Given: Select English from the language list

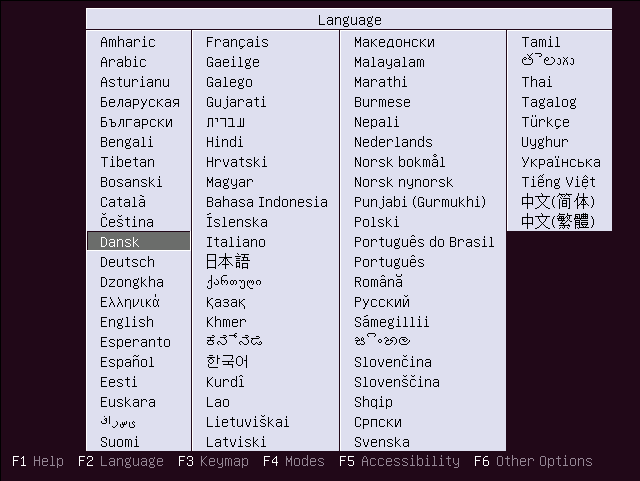Looking at the screenshot, I should pos(127,322).
